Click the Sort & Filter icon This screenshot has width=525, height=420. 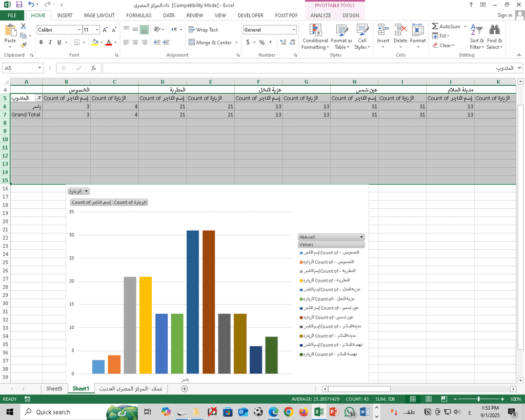pos(476,30)
